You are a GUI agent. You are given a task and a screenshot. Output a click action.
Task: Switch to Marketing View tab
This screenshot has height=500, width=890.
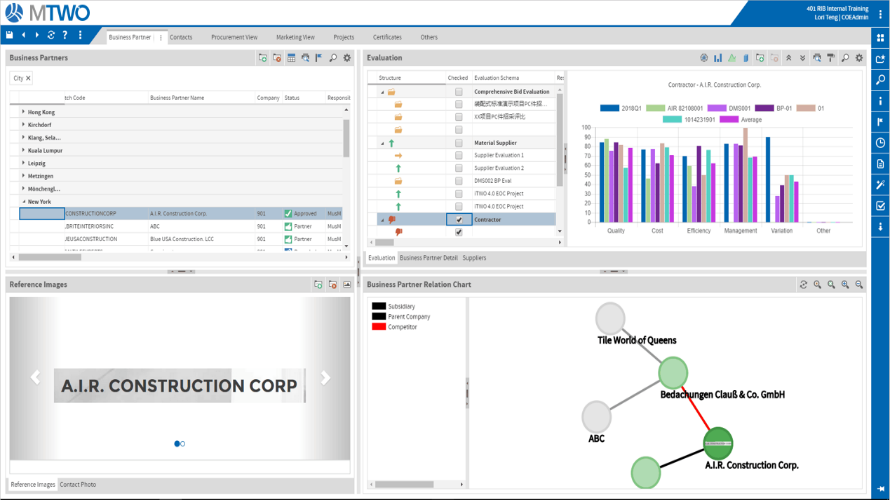[x=295, y=37]
